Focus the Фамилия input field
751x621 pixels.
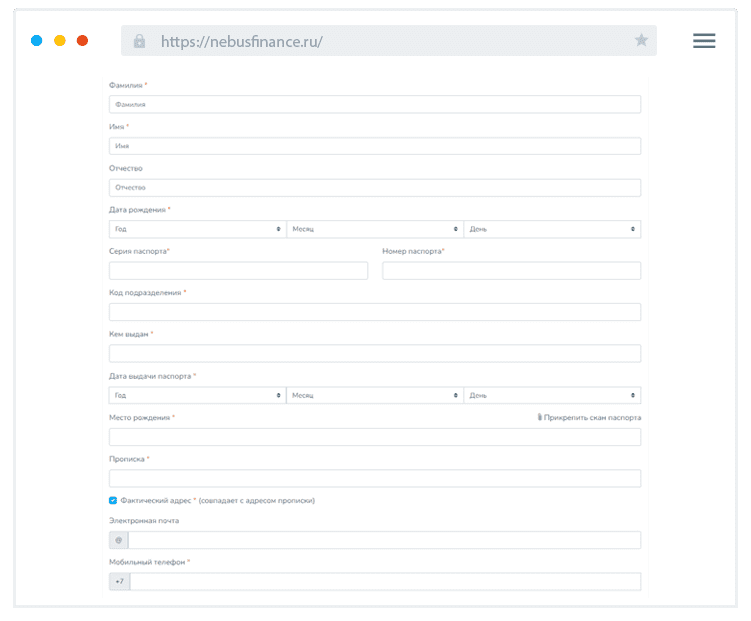click(374, 104)
